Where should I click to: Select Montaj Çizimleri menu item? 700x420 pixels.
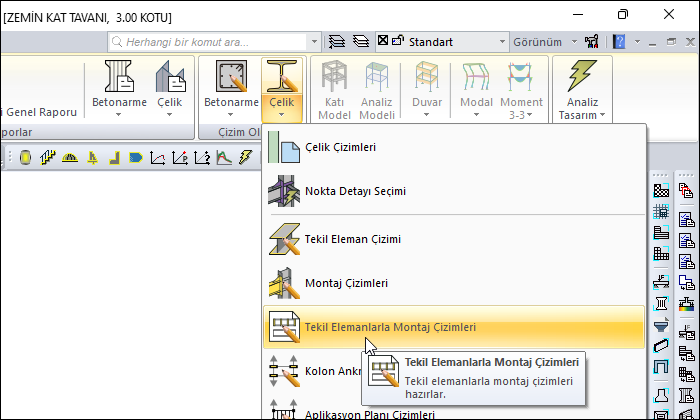[x=454, y=283]
